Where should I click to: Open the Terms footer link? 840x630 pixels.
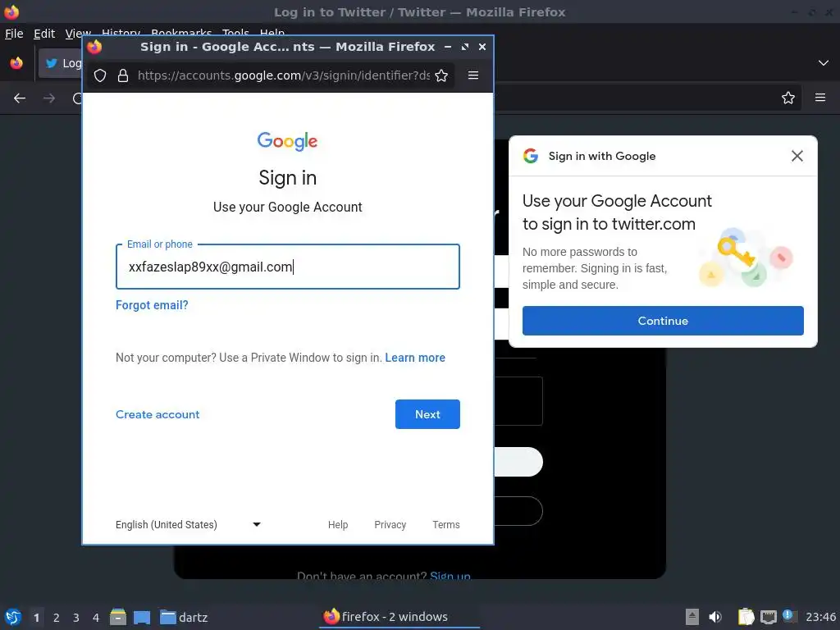pos(445,524)
